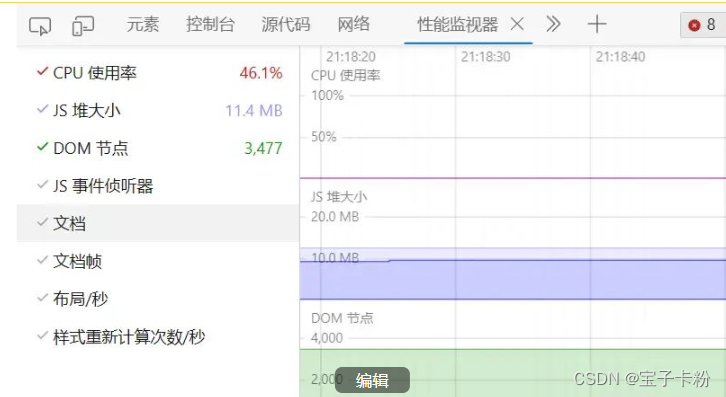Toggle device emulation toolbar icon
The image size is (726, 397).
(83, 25)
